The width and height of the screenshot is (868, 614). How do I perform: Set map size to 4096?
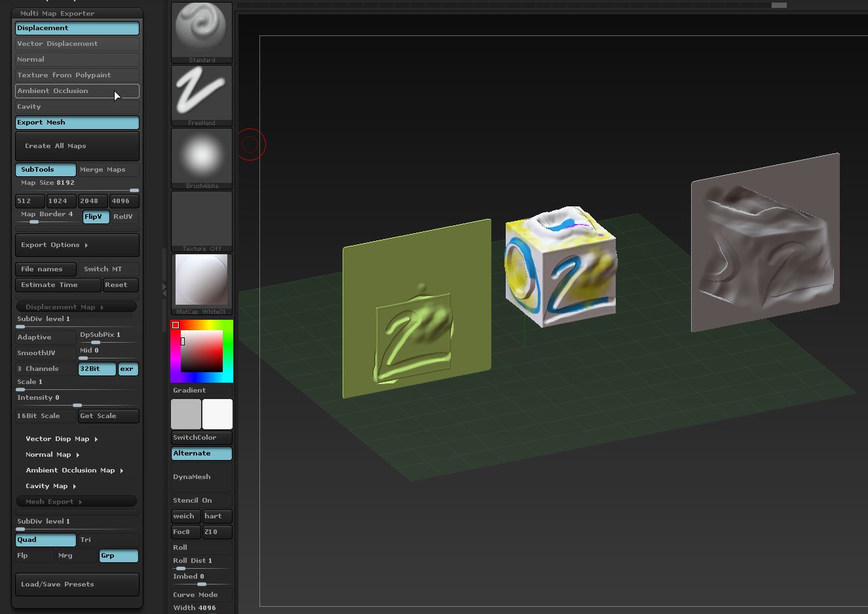point(124,201)
